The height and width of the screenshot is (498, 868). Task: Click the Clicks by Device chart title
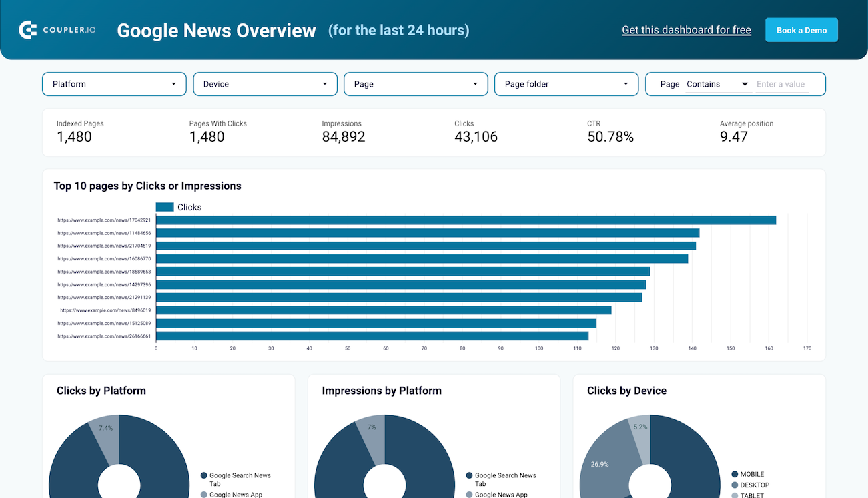(626, 391)
